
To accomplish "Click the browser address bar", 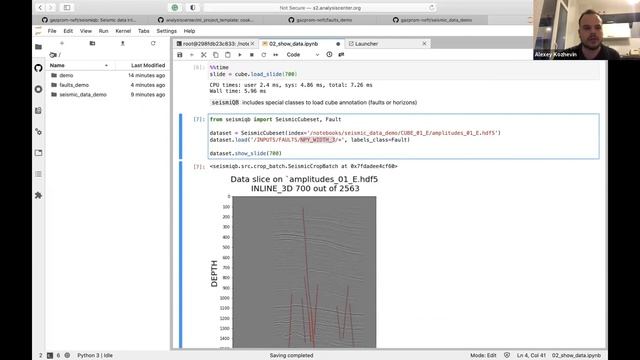I will click(x=320, y=8).
